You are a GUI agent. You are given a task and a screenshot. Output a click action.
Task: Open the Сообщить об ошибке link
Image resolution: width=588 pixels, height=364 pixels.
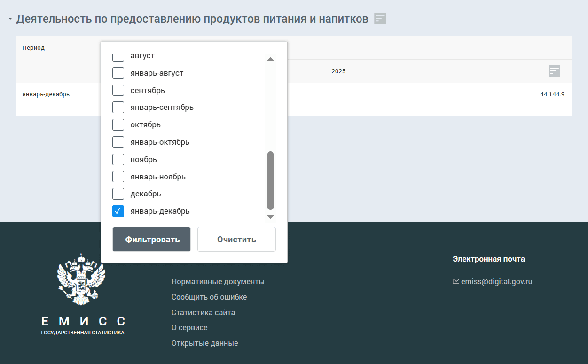point(209,297)
